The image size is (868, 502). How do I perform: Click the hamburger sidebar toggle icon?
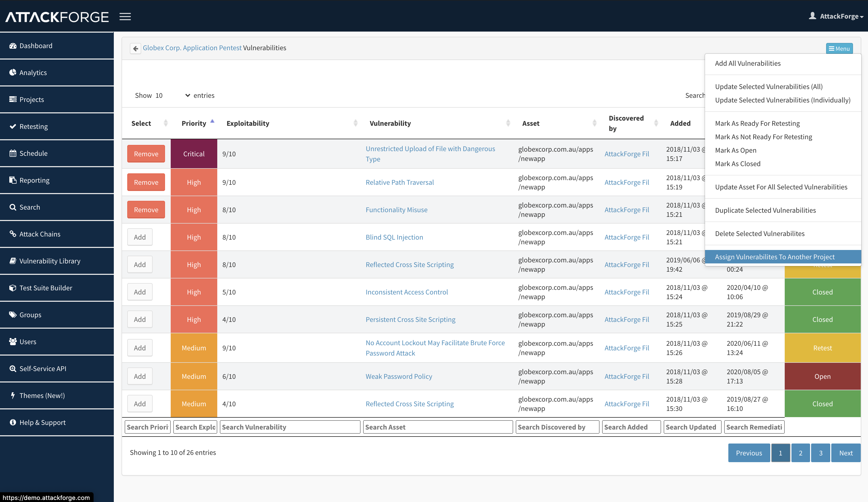[x=125, y=17]
